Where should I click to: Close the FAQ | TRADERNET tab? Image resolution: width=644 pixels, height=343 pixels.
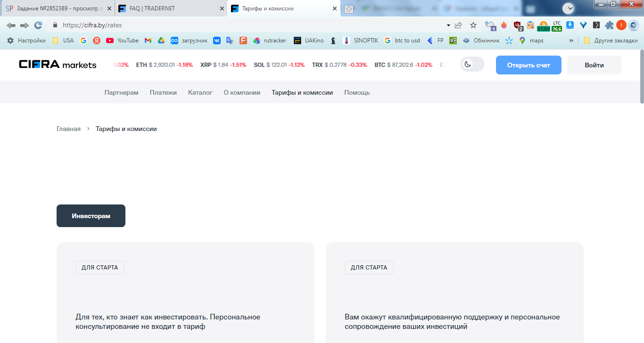223,8
